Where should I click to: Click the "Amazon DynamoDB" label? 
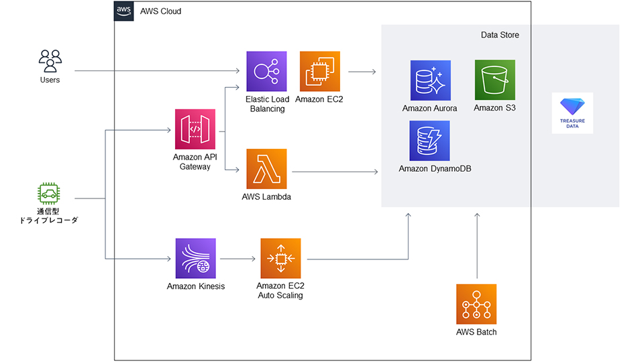click(435, 169)
